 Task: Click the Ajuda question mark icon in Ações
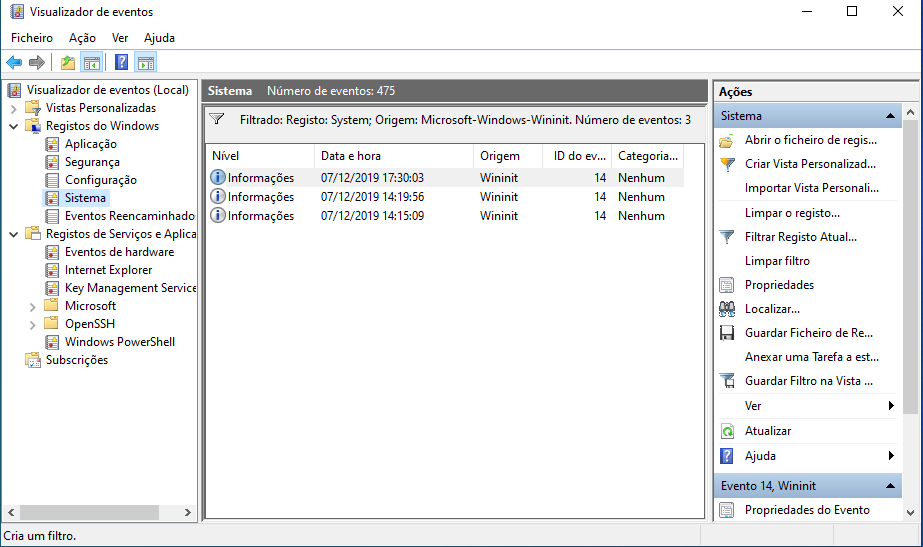[x=727, y=456]
